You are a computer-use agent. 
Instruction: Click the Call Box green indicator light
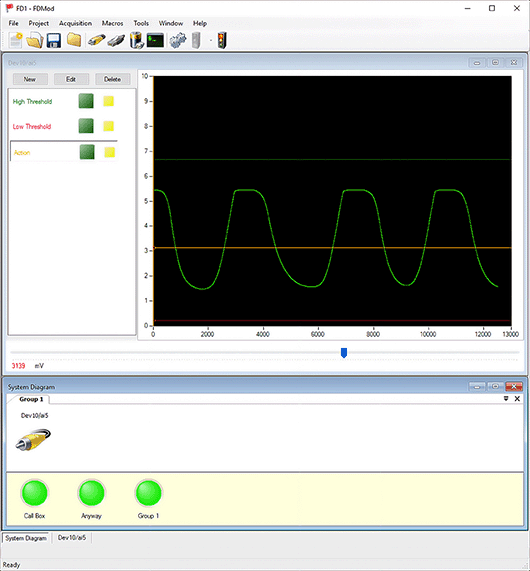(35, 493)
